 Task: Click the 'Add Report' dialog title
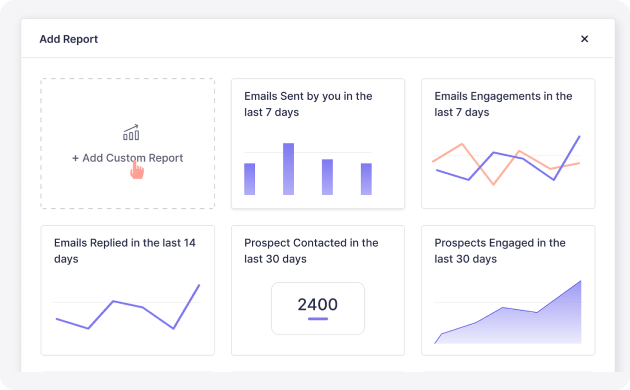click(x=69, y=39)
